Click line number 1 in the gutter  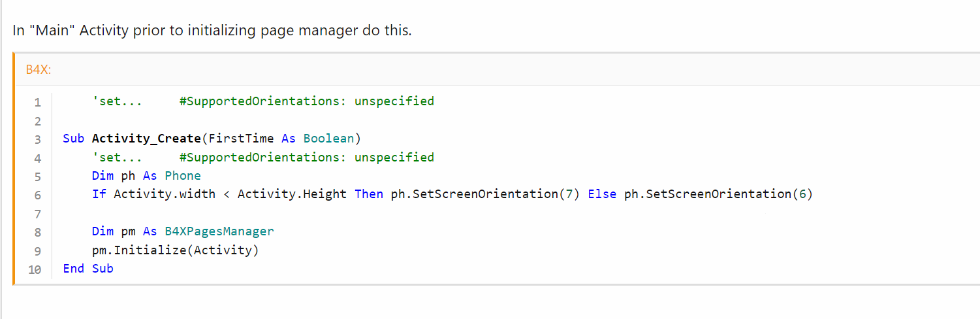click(x=37, y=102)
